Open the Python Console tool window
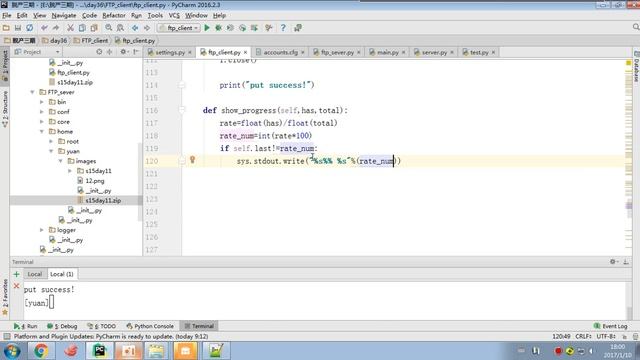This screenshot has width=640, height=360. pos(150,326)
